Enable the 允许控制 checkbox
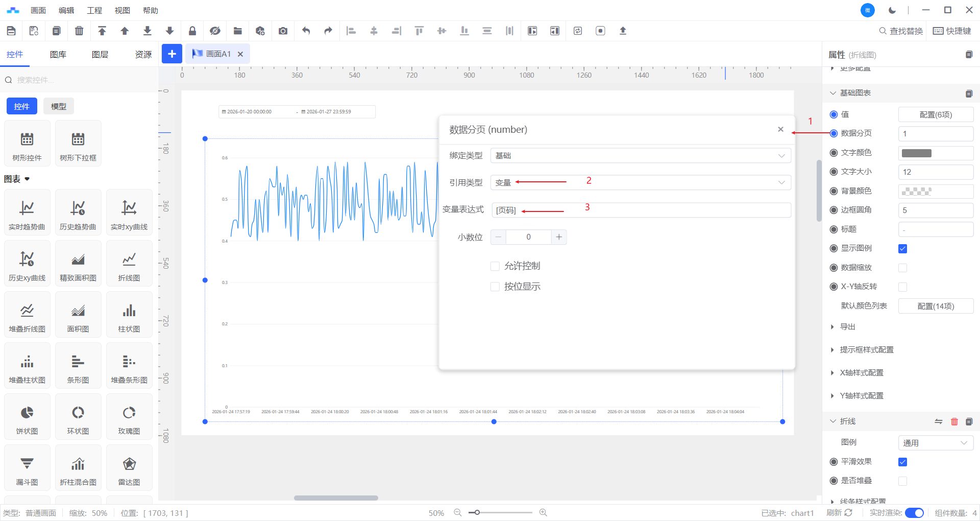 pos(495,266)
